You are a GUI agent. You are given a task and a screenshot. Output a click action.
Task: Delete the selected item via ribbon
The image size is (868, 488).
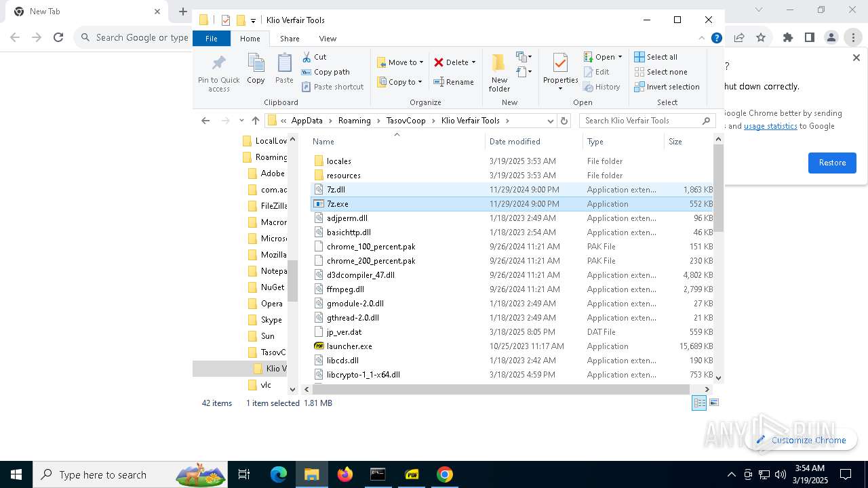pos(451,62)
